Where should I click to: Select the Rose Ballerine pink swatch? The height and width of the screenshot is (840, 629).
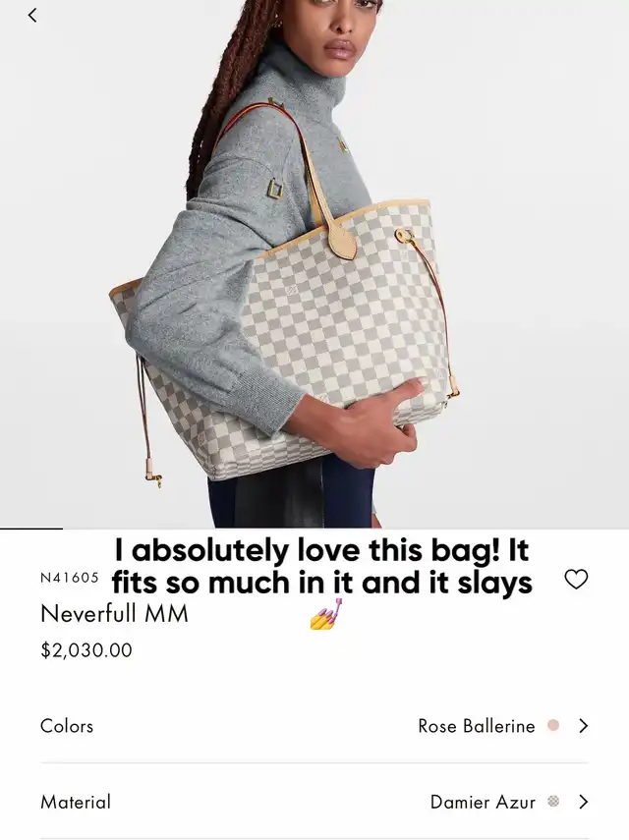coord(553,725)
